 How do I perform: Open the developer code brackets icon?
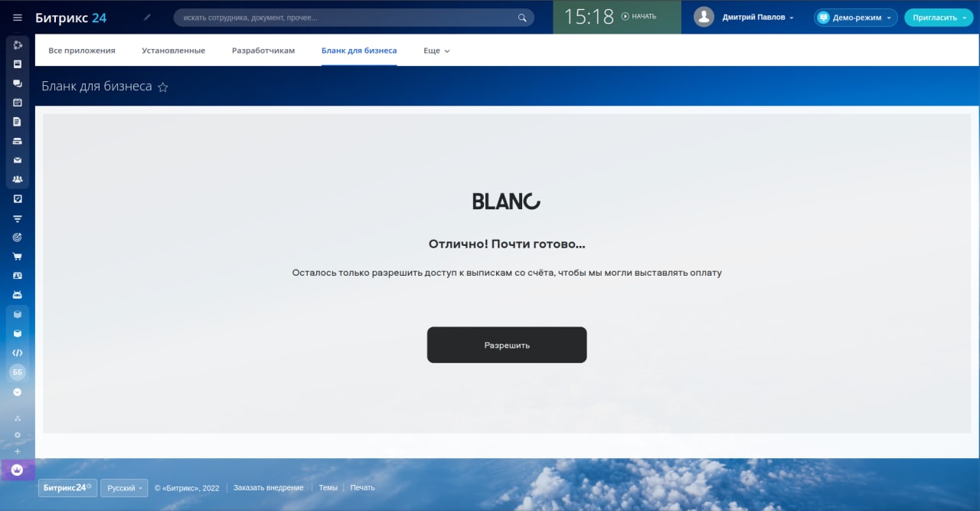pyautogui.click(x=18, y=353)
